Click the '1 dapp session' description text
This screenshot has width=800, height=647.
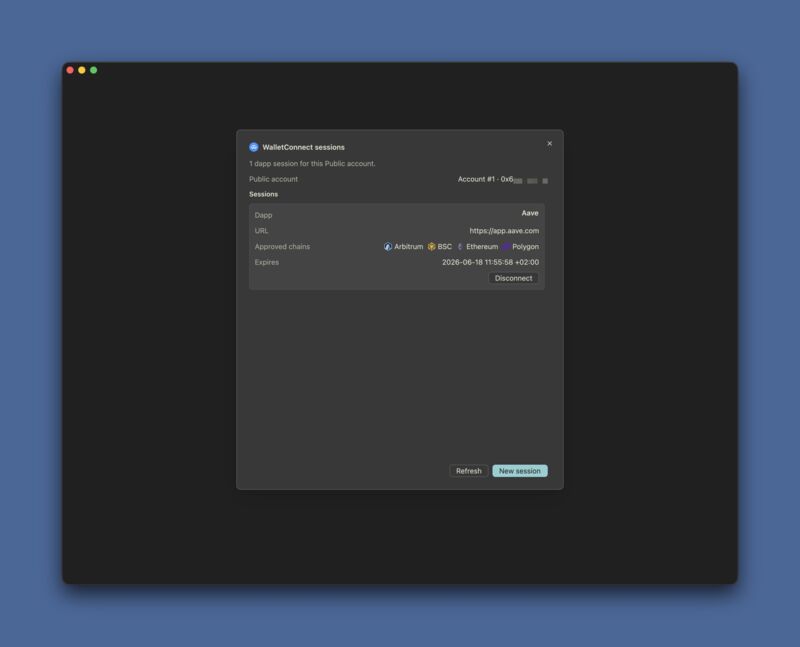click(x=312, y=164)
